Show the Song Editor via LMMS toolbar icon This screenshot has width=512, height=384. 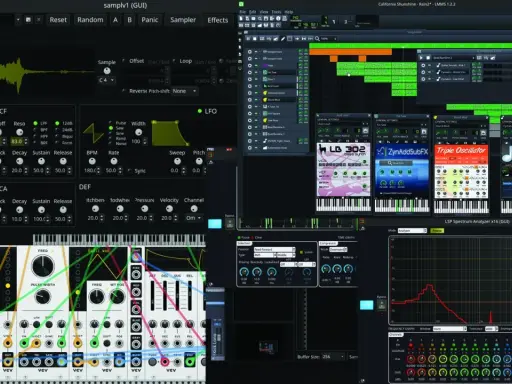point(241,25)
